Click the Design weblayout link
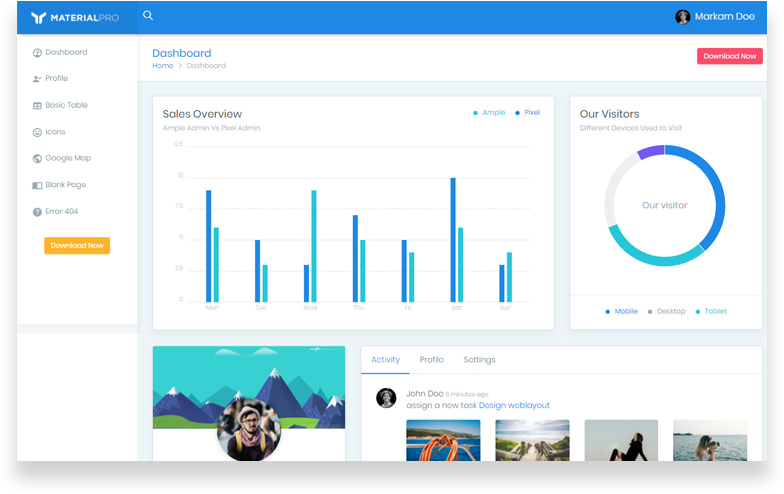 point(514,405)
